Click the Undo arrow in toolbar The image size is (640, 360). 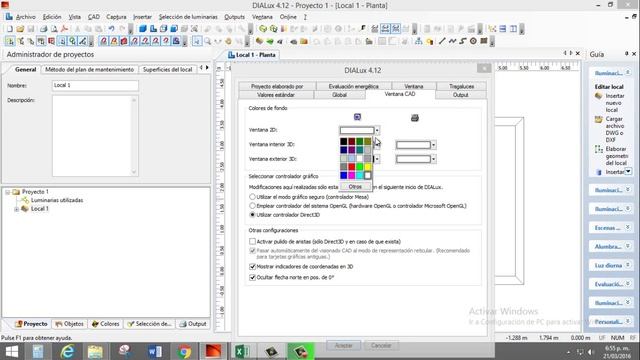pyautogui.click(x=111, y=29)
